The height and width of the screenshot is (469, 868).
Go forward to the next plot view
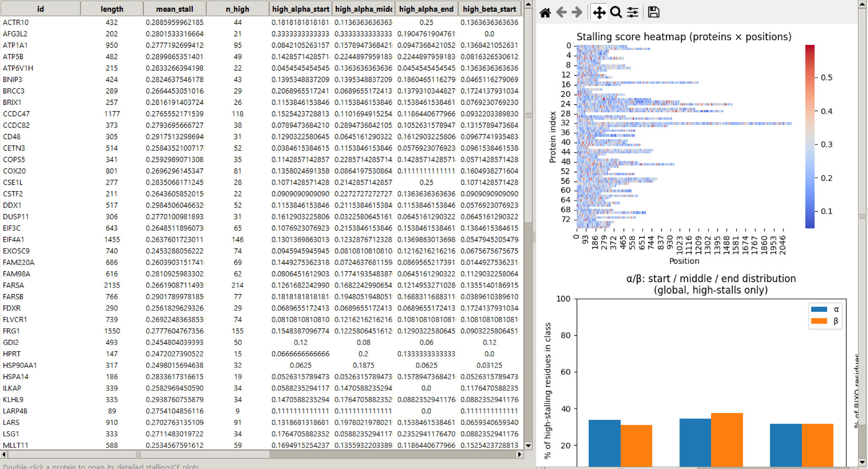pyautogui.click(x=577, y=12)
